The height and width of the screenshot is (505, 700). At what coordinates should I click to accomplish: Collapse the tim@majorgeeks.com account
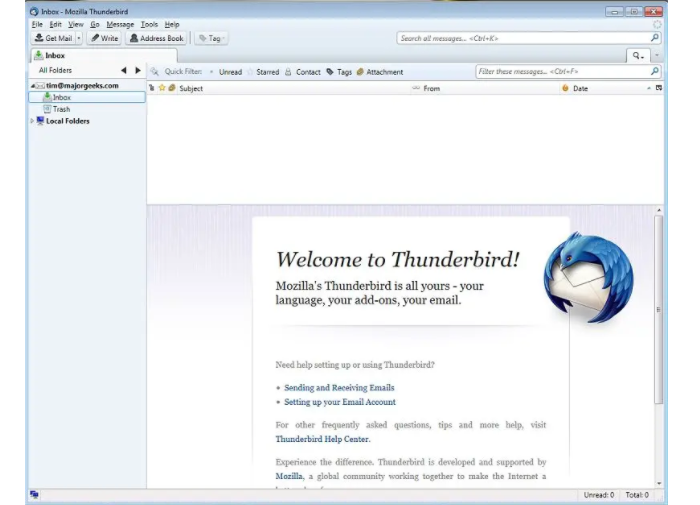click(x=33, y=86)
